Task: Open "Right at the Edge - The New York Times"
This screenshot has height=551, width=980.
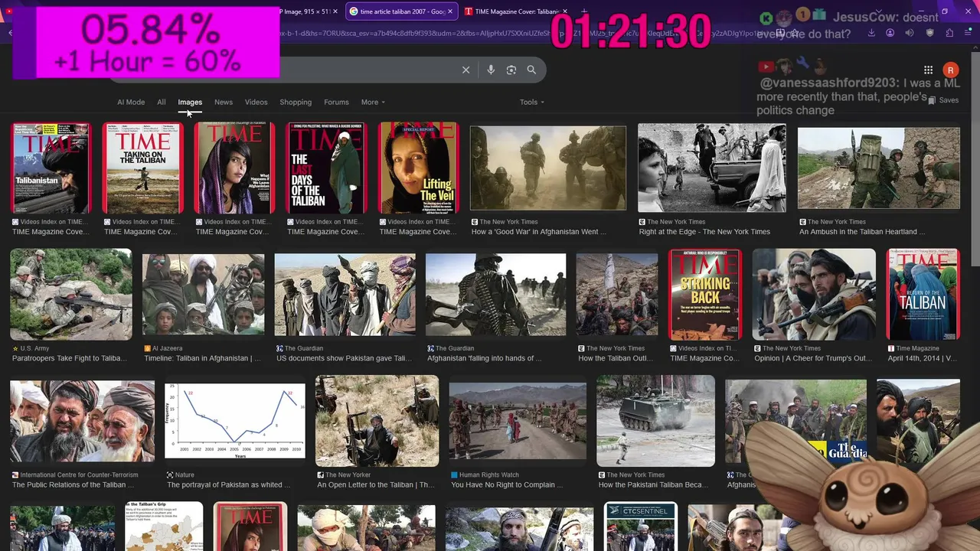Action: (704, 232)
